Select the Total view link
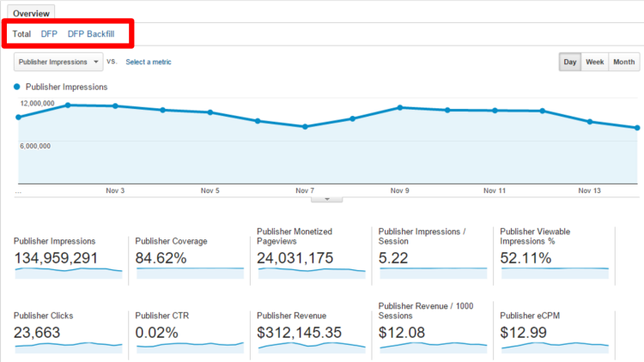 pyautogui.click(x=22, y=34)
